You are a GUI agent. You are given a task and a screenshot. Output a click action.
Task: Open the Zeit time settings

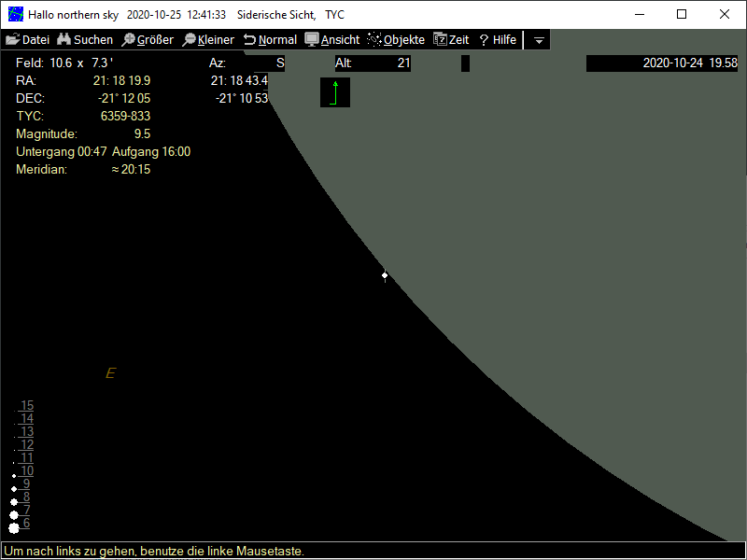pyautogui.click(x=451, y=40)
